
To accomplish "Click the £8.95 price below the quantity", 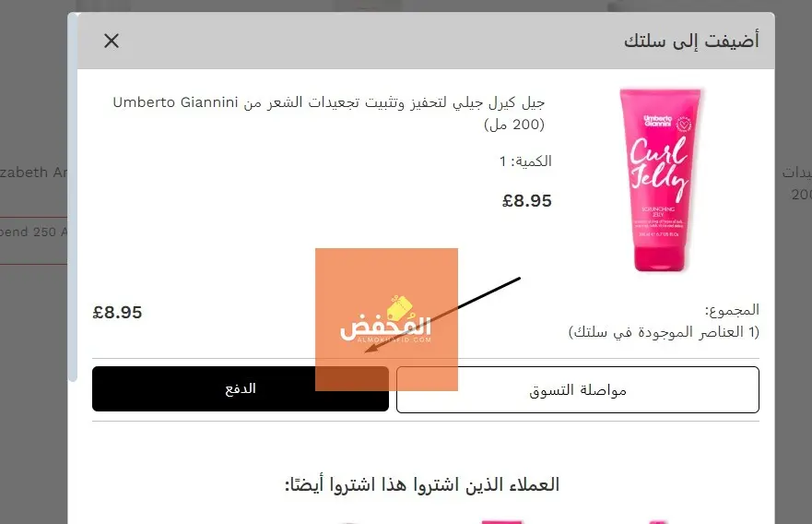I will click(x=526, y=200).
